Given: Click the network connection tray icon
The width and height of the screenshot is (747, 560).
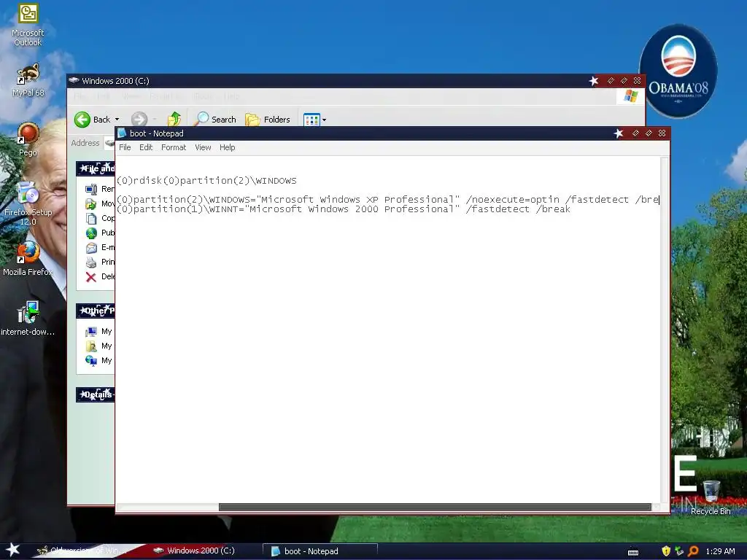Looking at the screenshot, I should (x=679, y=551).
